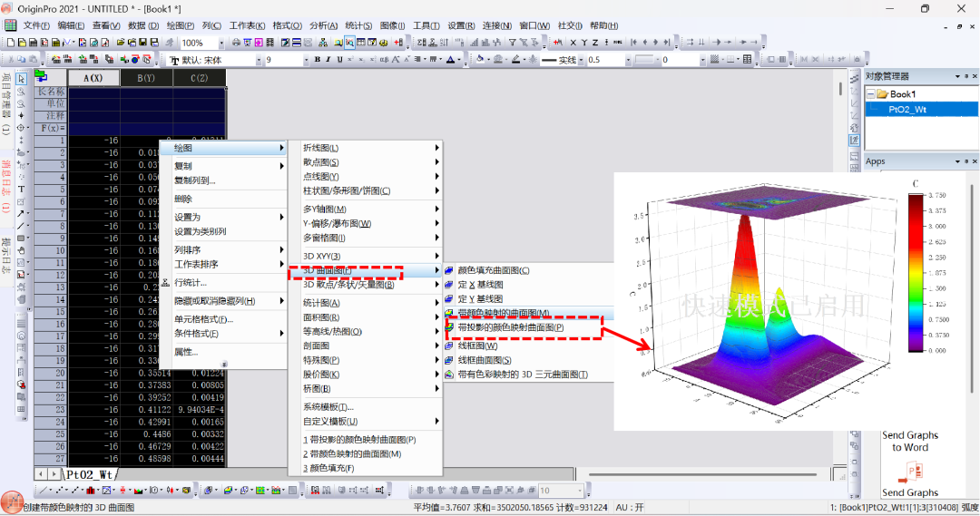Open the font size 9 dropdown
Screen dimensions: 980x516
point(306,59)
